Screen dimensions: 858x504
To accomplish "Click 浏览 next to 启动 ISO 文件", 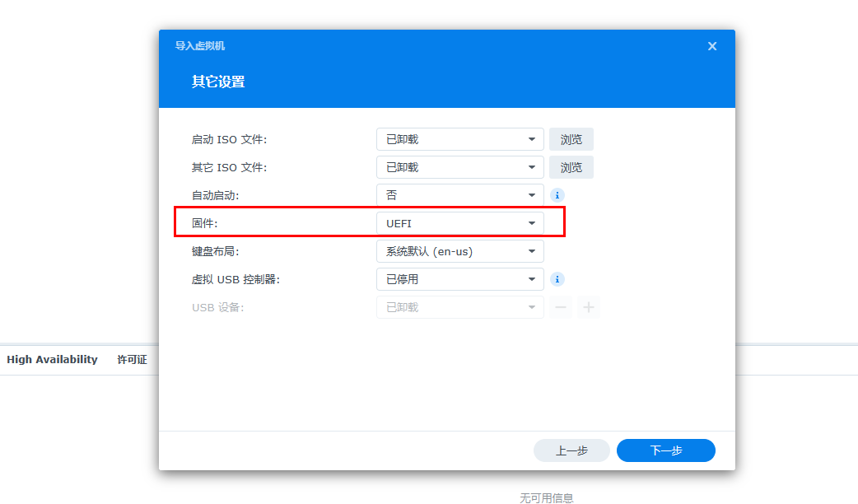I will [571, 139].
